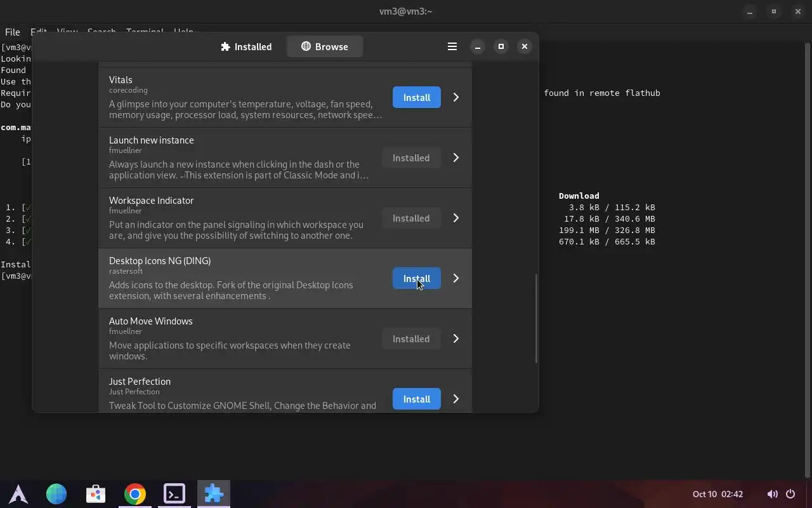
Task: Switch to Terminal from taskbar
Action: pos(174,493)
